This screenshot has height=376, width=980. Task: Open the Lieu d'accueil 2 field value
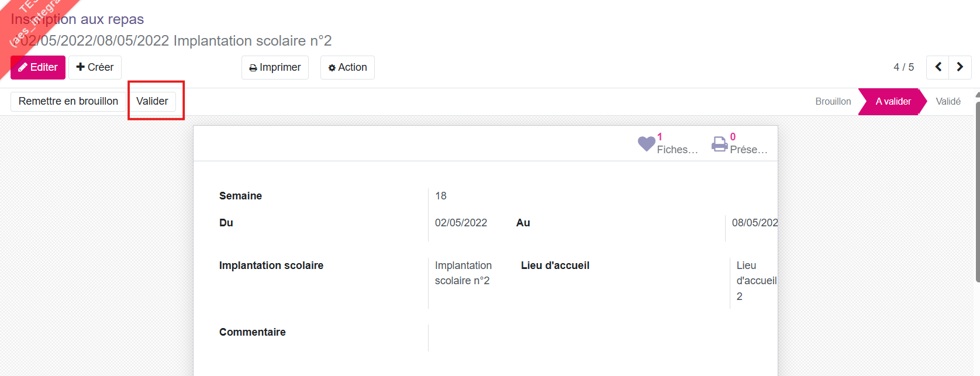755,281
